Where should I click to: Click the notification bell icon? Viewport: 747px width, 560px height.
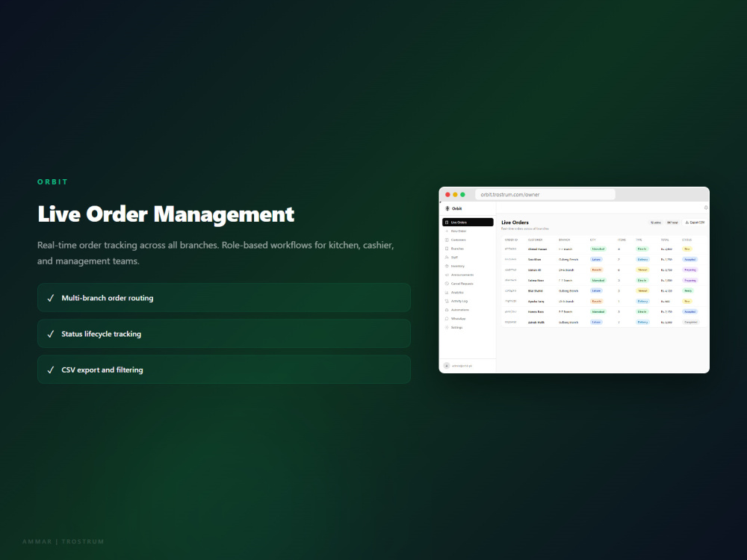pyautogui.click(x=706, y=208)
